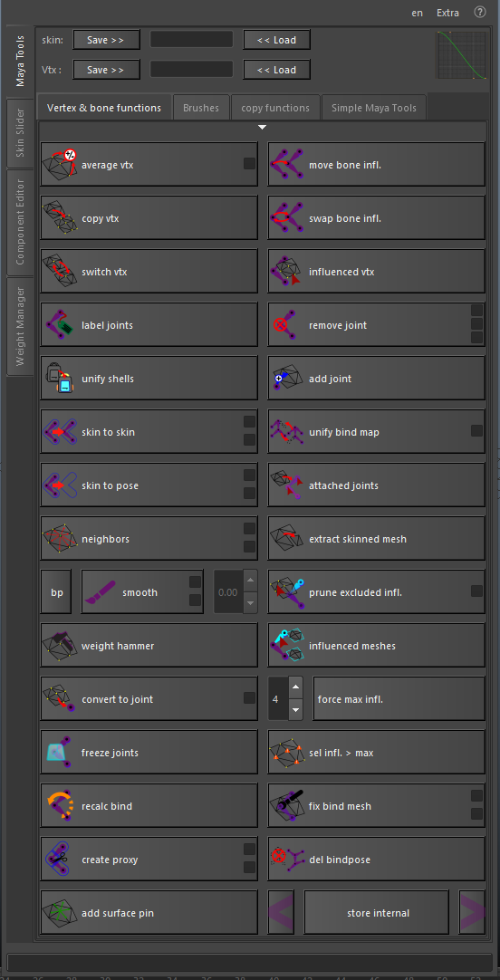Go to previous stored item with left arrow
The height and width of the screenshot is (980, 500).
click(x=282, y=912)
